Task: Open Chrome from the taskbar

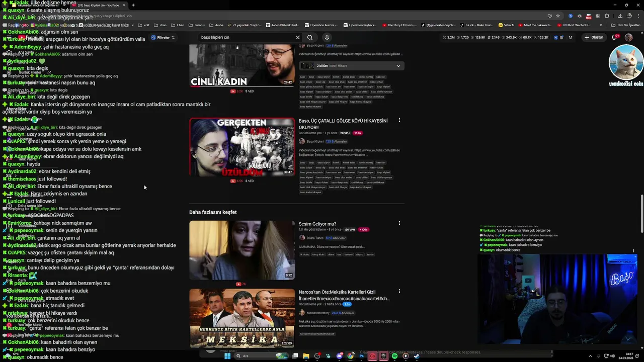Action: coord(350,356)
